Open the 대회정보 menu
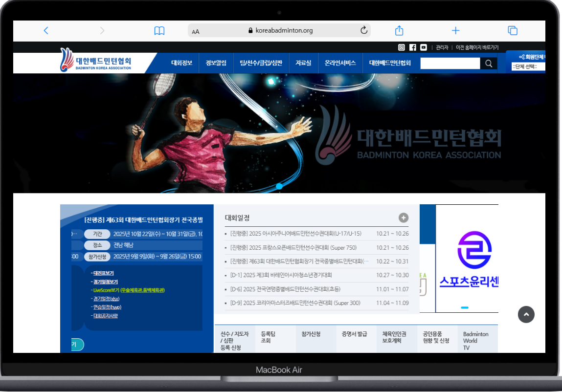562x392 pixels. point(181,63)
